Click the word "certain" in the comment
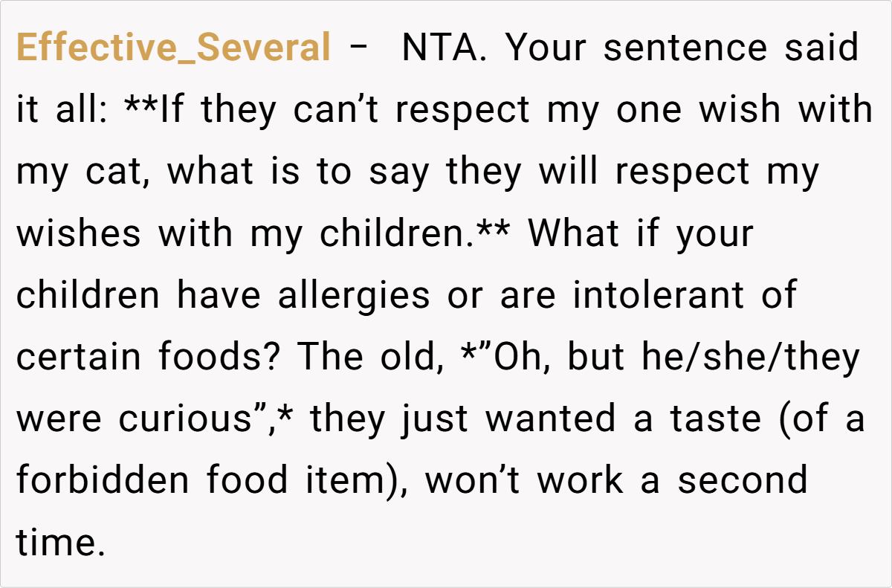The image size is (892, 588). tap(79, 358)
